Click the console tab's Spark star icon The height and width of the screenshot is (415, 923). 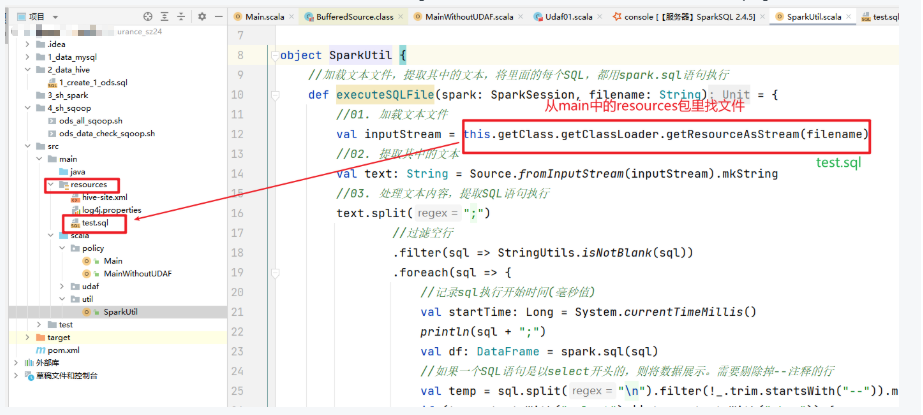coord(616,17)
